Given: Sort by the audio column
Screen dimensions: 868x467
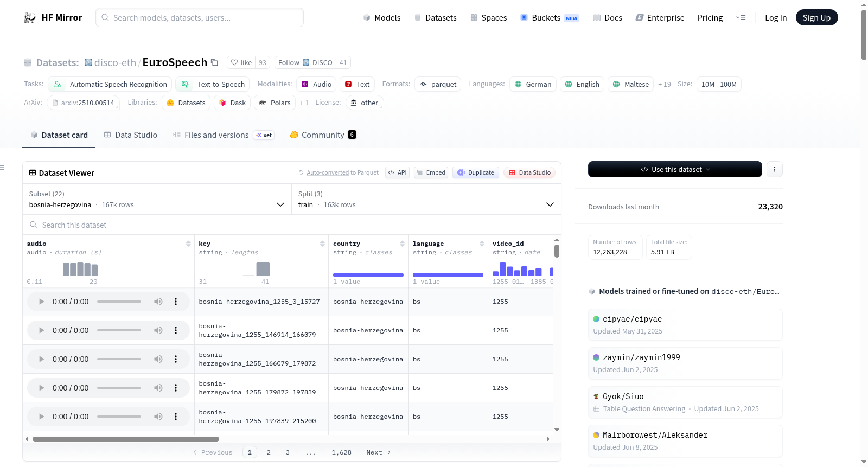Looking at the screenshot, I should pos(188,244).
